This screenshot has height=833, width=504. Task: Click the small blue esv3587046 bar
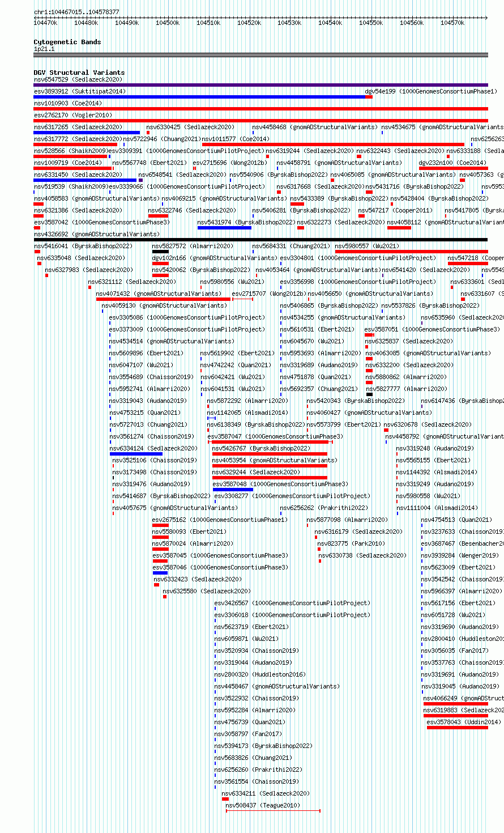coord(160,573)
